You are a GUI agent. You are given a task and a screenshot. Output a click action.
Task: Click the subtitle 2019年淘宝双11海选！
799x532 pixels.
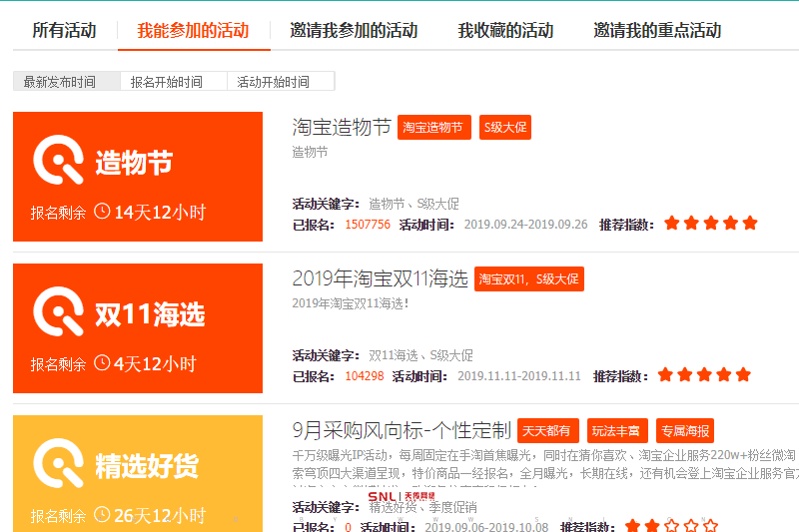coord(351,303)
